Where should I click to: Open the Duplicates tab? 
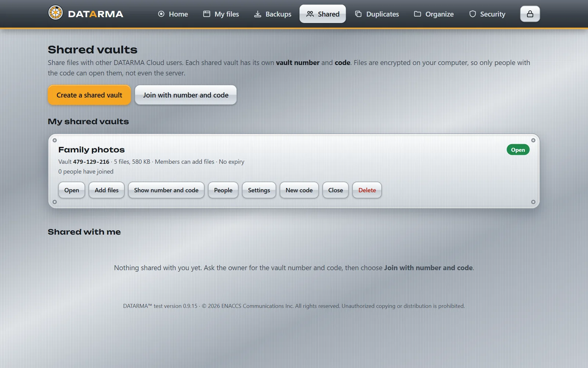tap(377, 14)
